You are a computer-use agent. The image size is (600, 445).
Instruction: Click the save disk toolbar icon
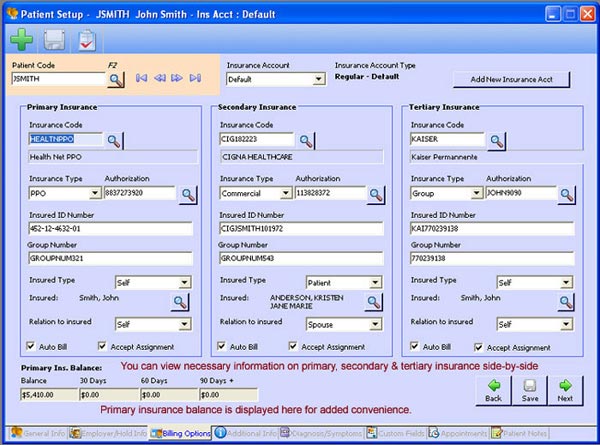[x=55, y=39]
